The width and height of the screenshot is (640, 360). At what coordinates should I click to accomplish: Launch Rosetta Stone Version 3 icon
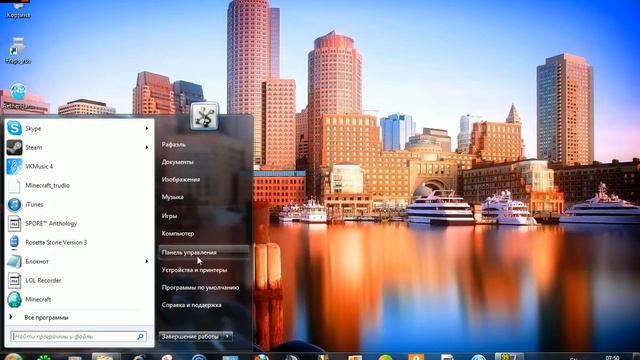pos(14,242)
